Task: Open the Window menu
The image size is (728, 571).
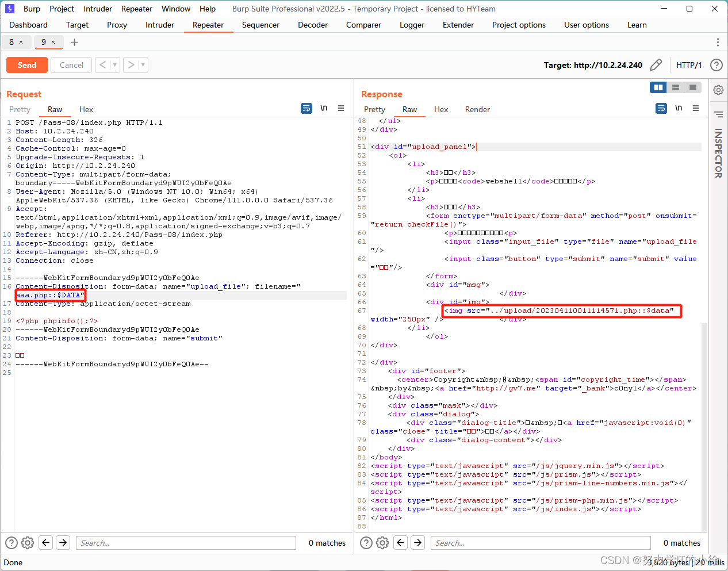Action: coord(176,9)
